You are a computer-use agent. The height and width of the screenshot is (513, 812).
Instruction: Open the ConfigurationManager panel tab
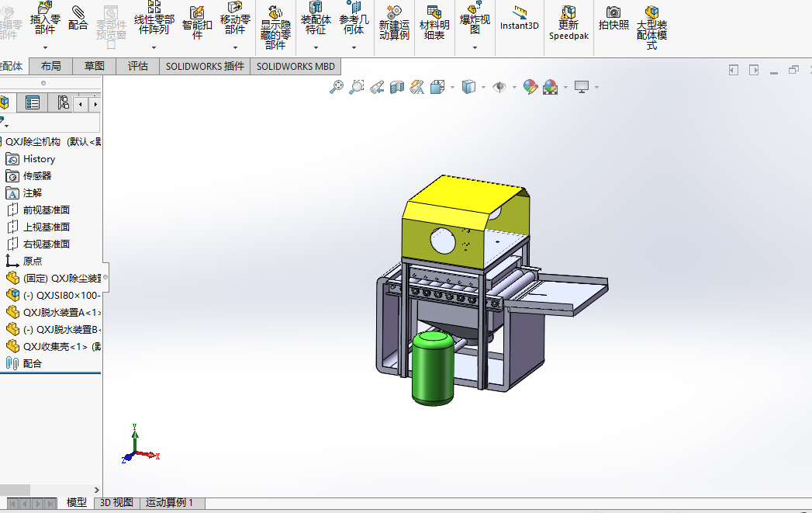pos(62,102)
